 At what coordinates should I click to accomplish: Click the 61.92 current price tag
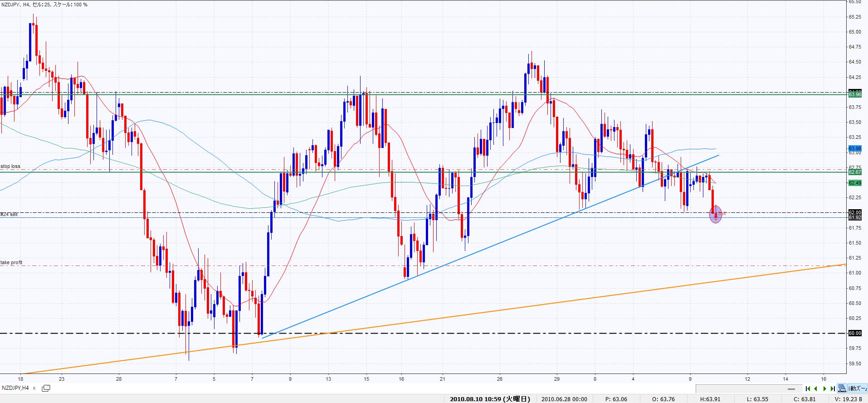point(854,218)
